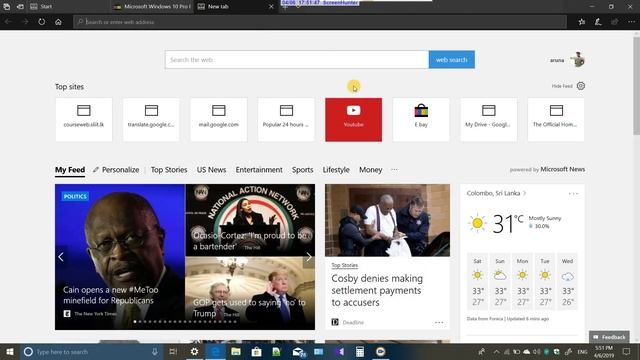Click Hide Feed link
Viewport: 640px width, 360px height.
tap(562, 86)
